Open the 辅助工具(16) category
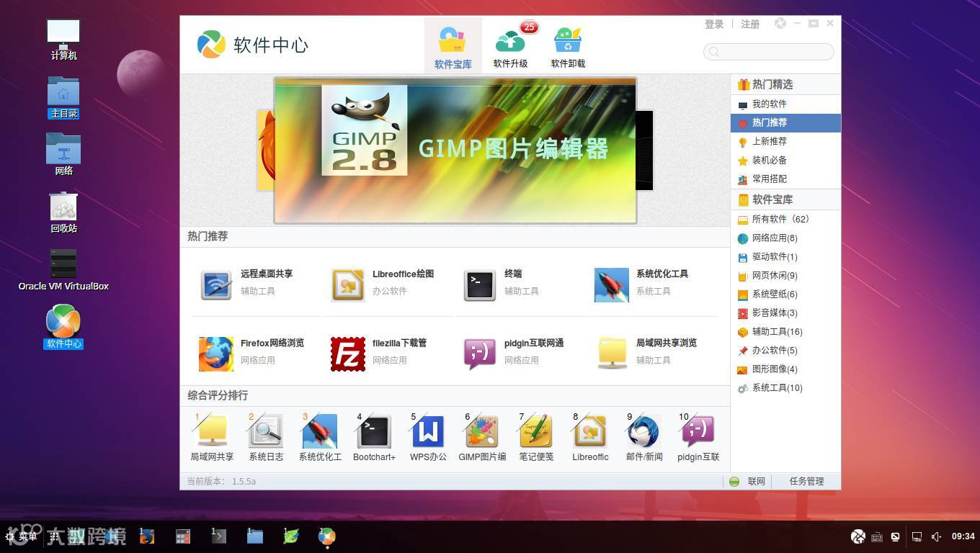Image resolution: width=980 pixels, height=553 pixels. (x=785, y=332)
